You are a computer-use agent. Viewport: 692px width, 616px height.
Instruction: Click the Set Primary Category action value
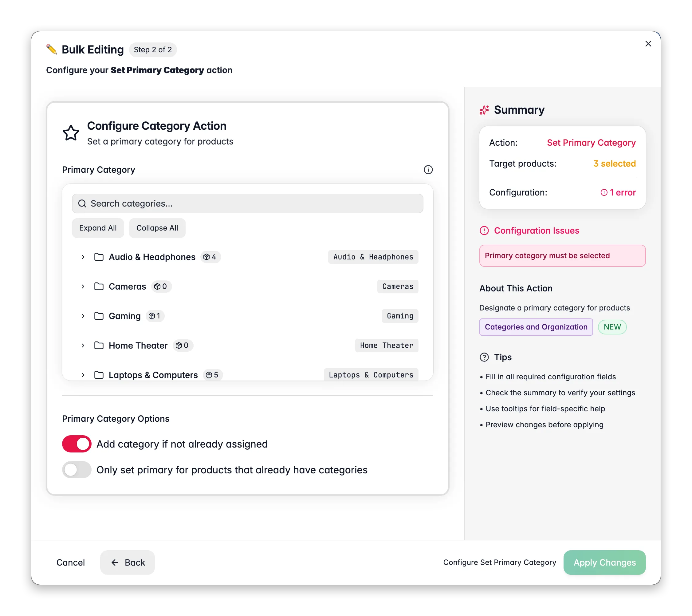pos(591,143)
